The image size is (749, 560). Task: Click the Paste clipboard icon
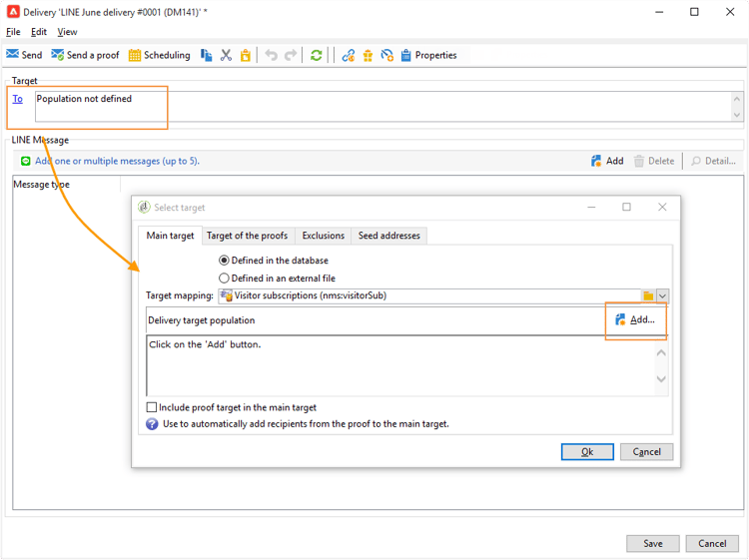pos(245,55)
